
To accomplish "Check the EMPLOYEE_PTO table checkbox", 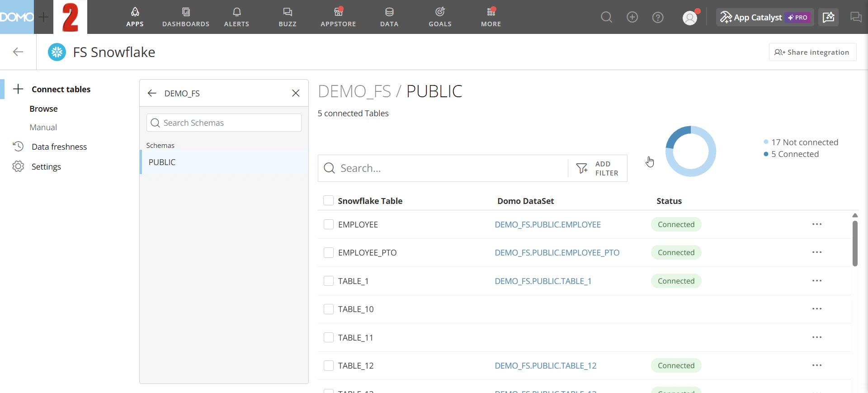I will pos(329,252).
